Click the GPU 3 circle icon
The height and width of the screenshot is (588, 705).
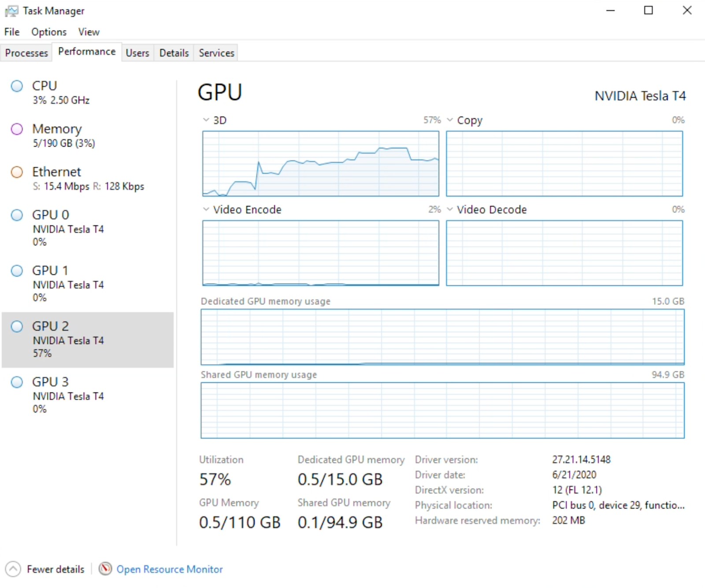[x=17, y=382]
